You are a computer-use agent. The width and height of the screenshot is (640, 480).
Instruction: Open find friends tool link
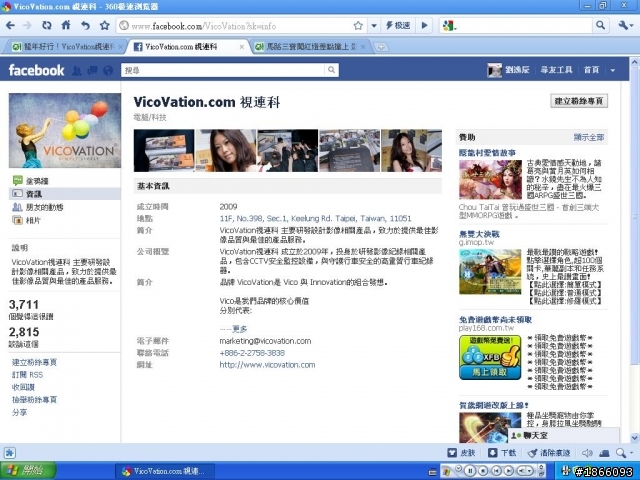(556, 70)
